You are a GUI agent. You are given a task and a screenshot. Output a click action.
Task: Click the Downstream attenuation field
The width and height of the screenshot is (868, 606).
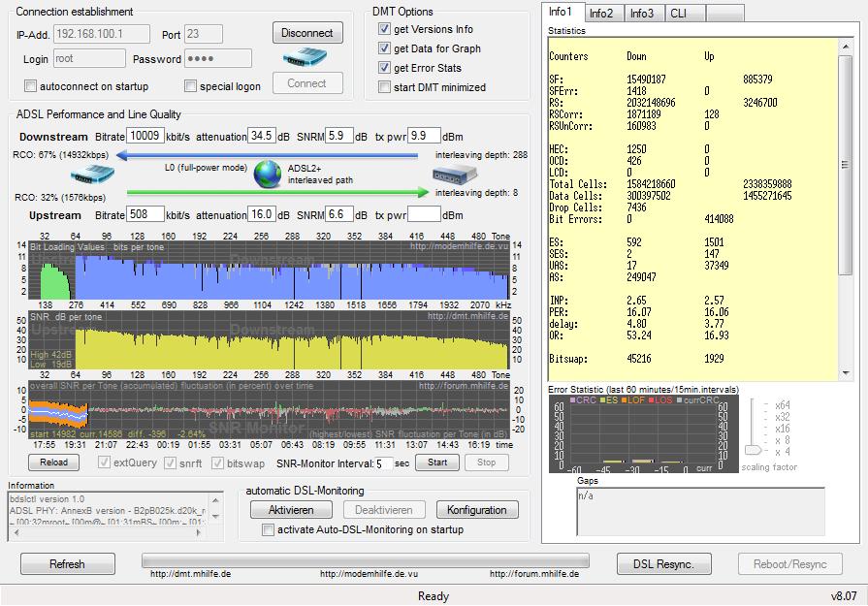[x=261, y=136]
